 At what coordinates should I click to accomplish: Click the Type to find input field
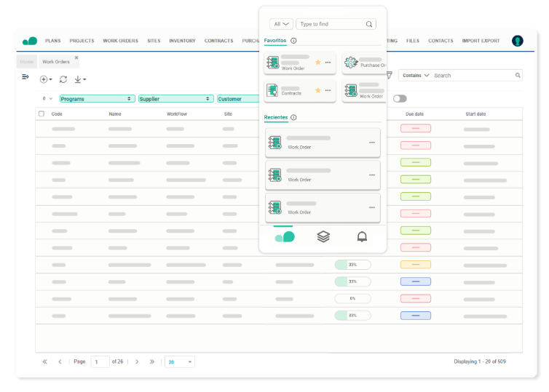pos(331,24)
